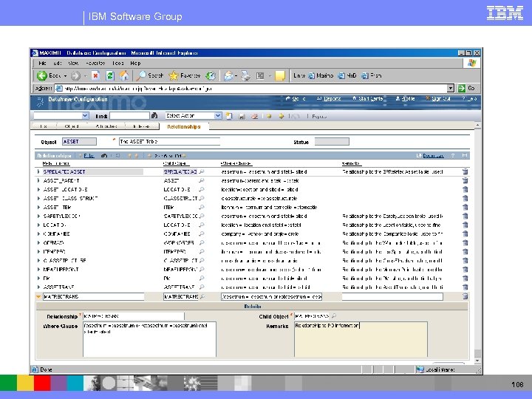Expand the SPRELATEDASSET row details
532x399 pixels.
coord(38,171)
